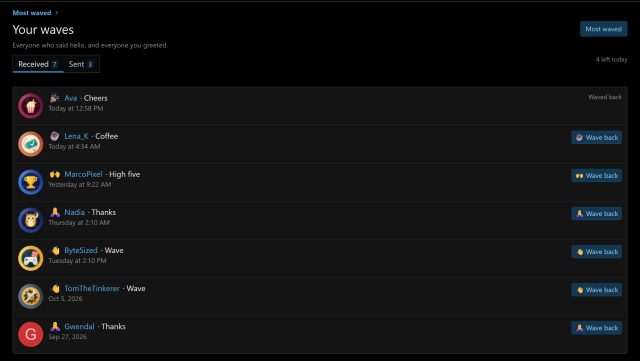640x361 pixels.
Task: Open Gwendal's red G avatar
Action: (31, 334)
